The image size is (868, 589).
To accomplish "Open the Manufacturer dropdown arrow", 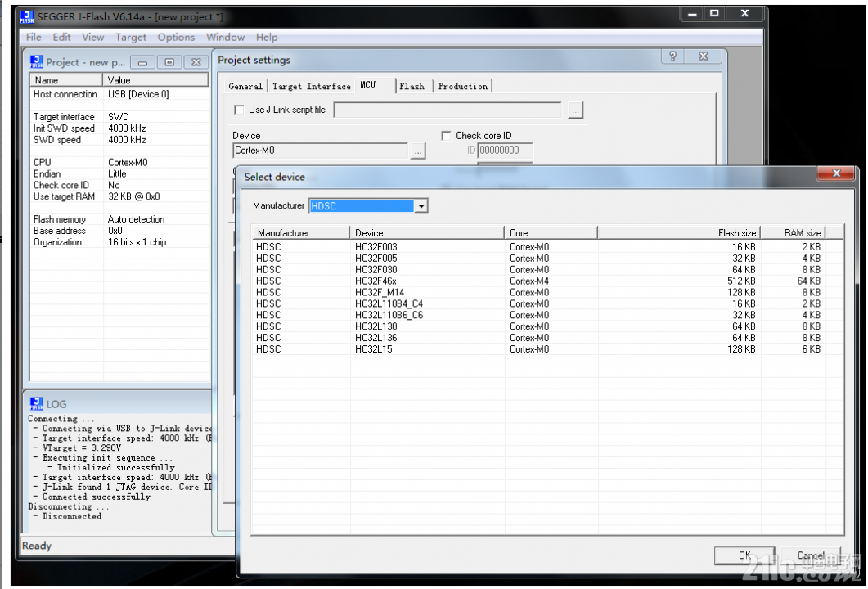I will tap(421, 206).
